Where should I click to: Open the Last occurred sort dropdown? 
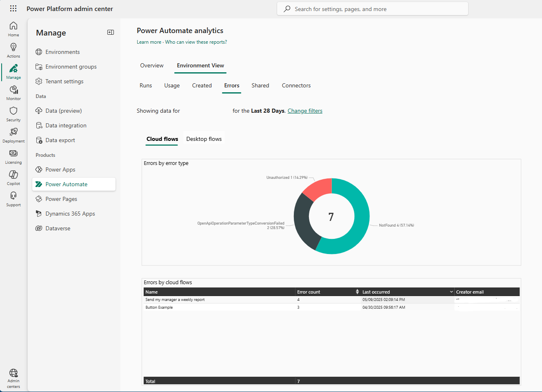click(451, 292)
